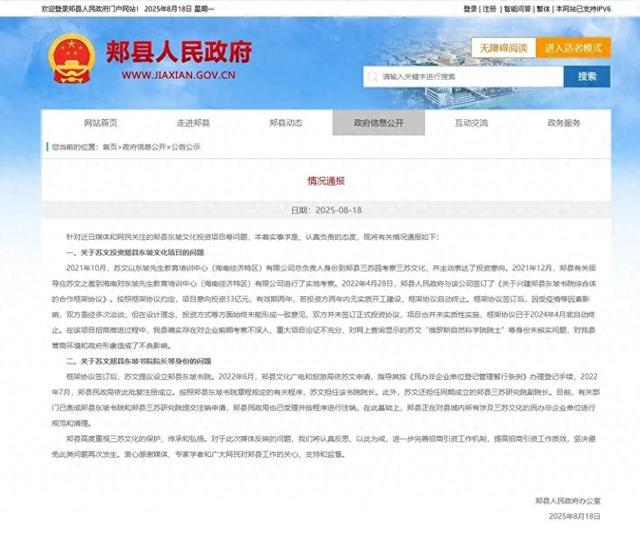This screenshot has width=640, height=535.
Task: Click breadcrumb 首页 link
Action: click(x=110, y=147)
